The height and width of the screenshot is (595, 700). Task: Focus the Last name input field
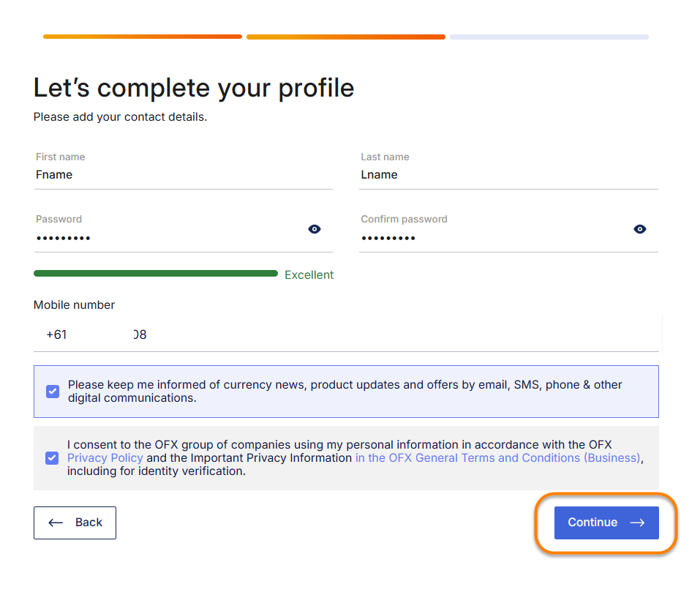tap(508, 175)
